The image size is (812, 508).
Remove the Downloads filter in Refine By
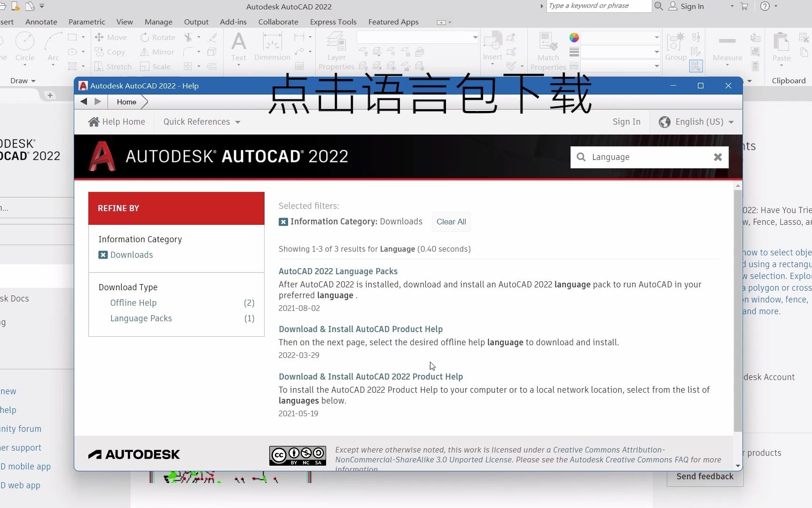pyautogui.click(x=103, y=255)
